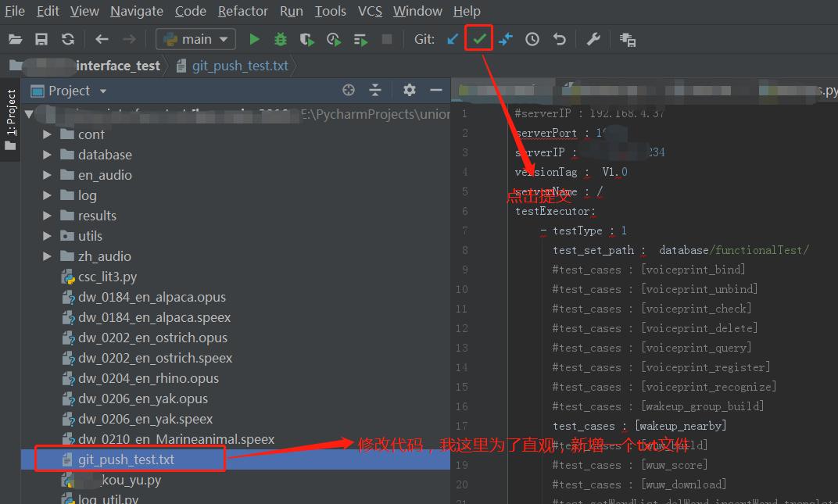This screenshot has height=504, width=838.
Task: Open the VCS menu
Action: 370,11
